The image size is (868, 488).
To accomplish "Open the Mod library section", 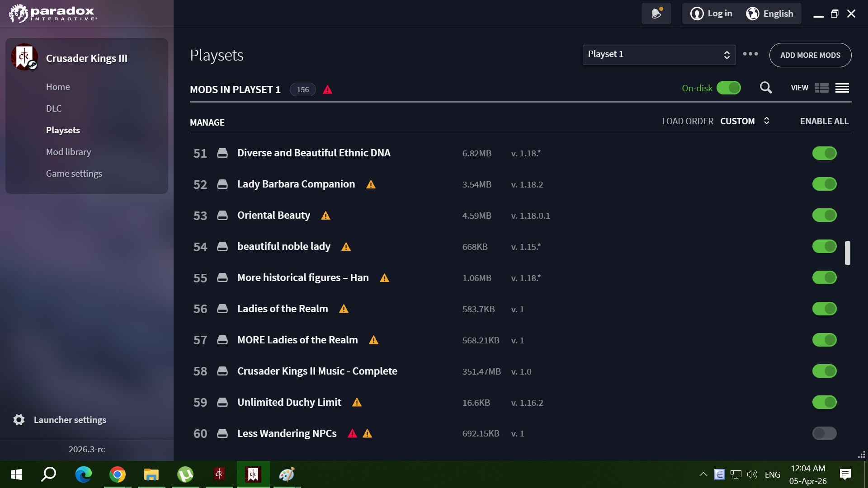I will (x=69, y=152).
